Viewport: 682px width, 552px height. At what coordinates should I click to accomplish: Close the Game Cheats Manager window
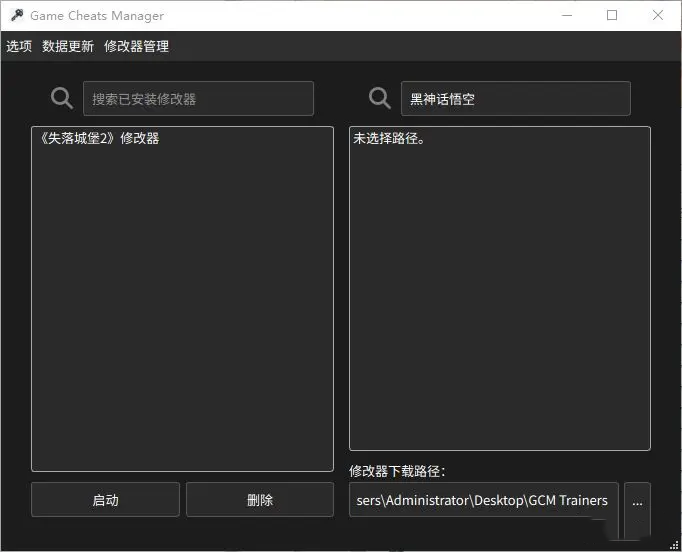(658, 15)
